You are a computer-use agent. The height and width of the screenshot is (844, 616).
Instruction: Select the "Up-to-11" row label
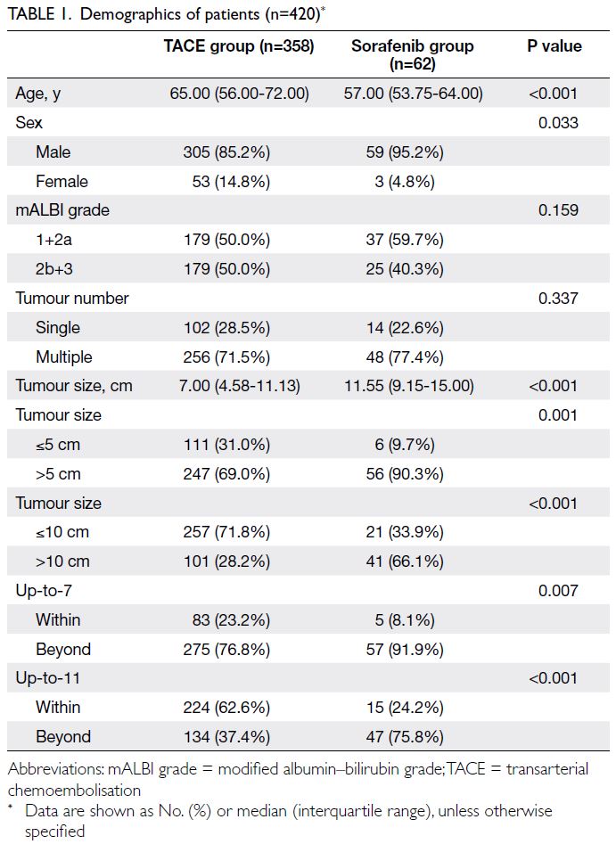[x=46, y=678]
